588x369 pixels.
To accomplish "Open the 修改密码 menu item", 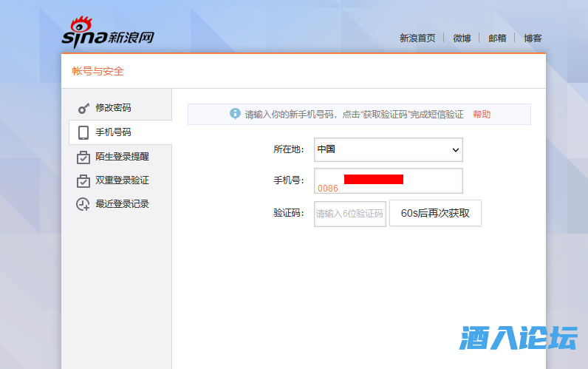I will 113,108.
